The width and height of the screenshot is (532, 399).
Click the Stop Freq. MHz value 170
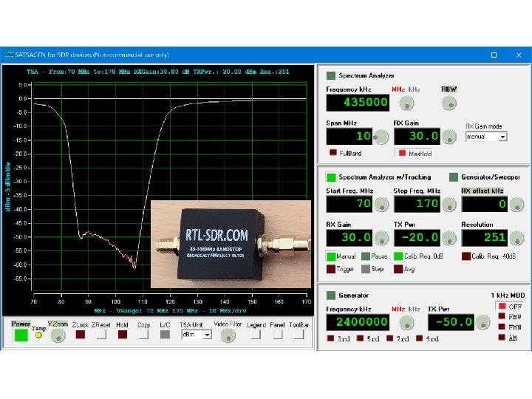417,204
